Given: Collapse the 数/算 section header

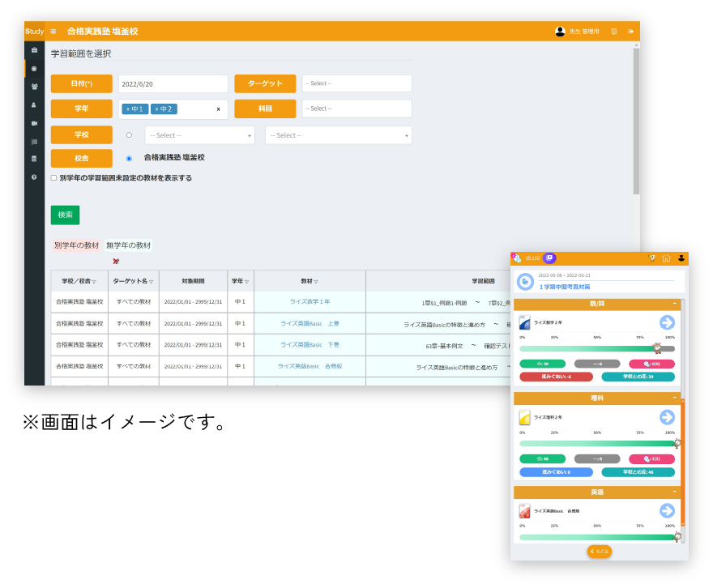Looking at the screenshot, I should coord(674,305).
